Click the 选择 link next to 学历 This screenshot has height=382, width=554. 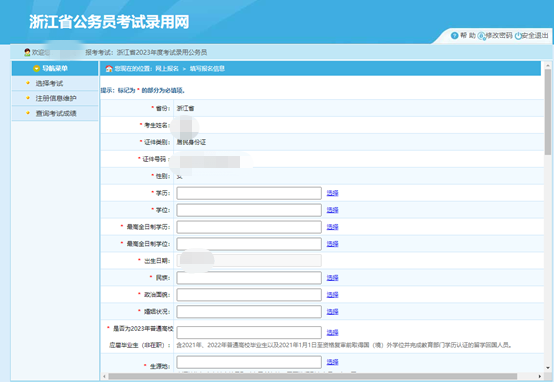point(332,193)
